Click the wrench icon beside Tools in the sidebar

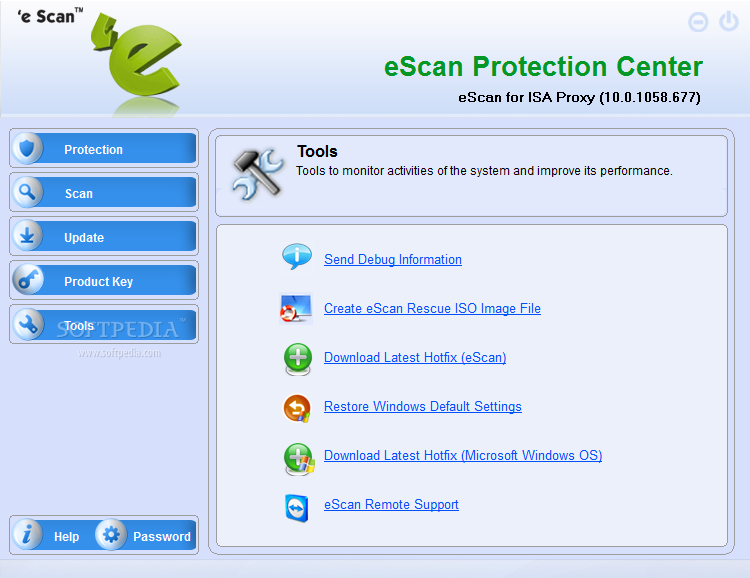(x=27, y=324)
